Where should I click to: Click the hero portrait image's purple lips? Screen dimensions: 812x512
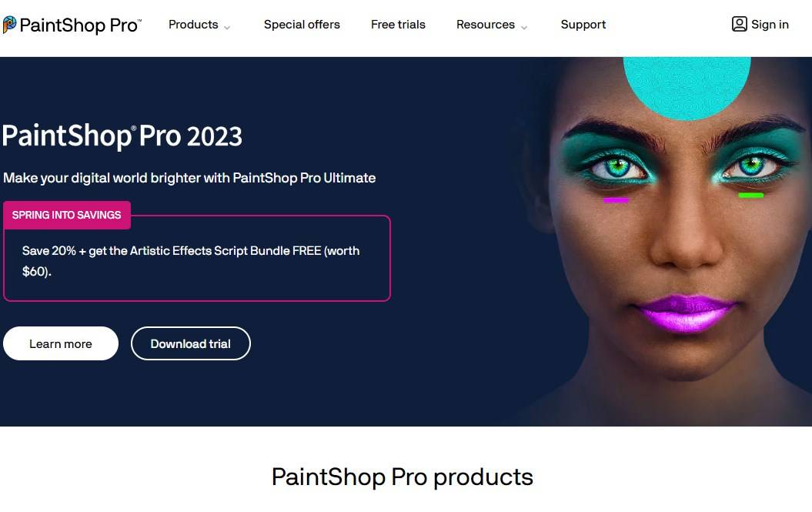pyautogui.click(x=685, y=312)
